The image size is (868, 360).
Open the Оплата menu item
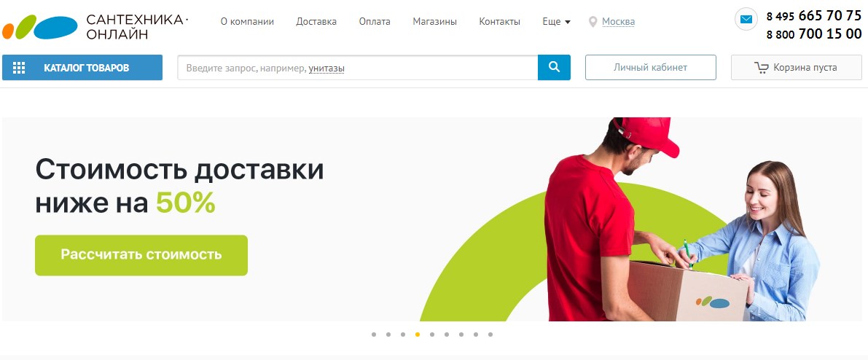[375, 22]
